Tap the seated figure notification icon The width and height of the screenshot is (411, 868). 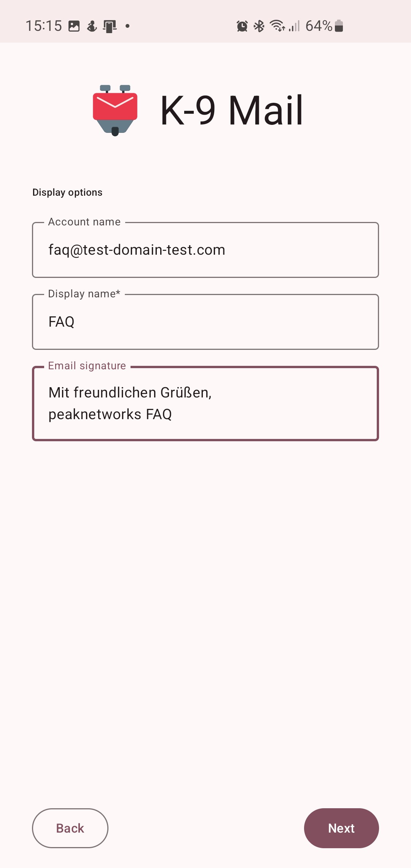[92, 26]
